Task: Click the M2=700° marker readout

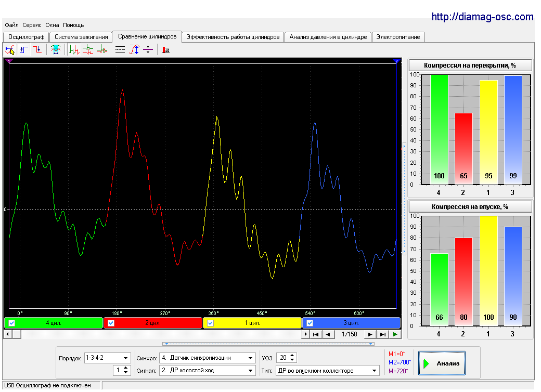Action: click(400, 362)
